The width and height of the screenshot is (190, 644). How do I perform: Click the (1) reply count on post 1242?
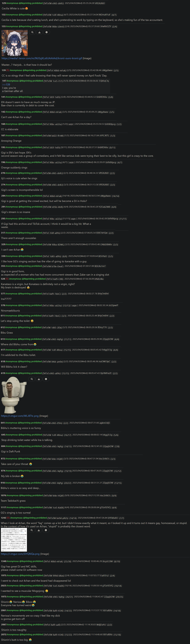click(x=8, y=518)
